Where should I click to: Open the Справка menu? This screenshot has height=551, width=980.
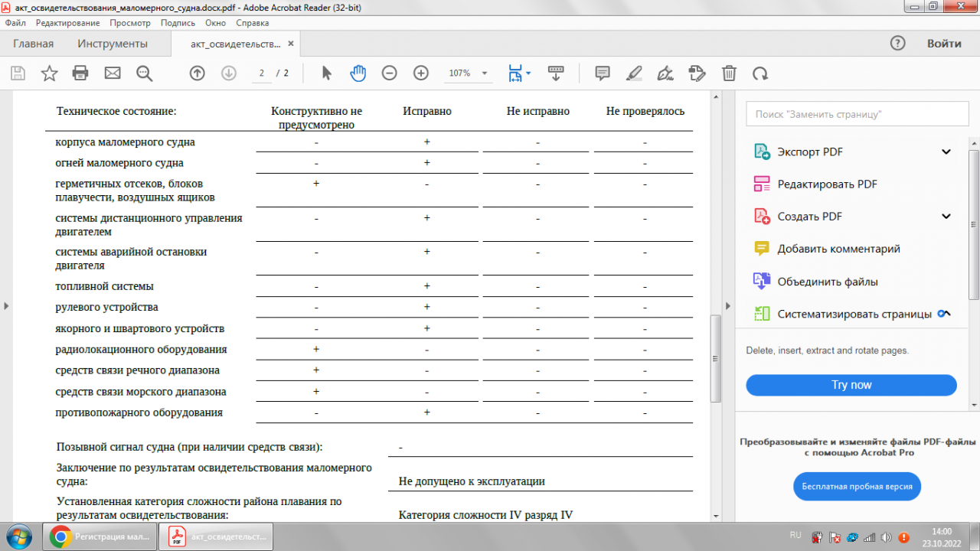point(253,23)
